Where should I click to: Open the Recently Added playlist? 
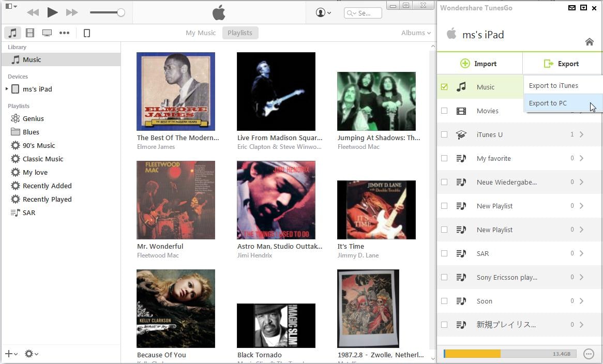tap(47, 186)
